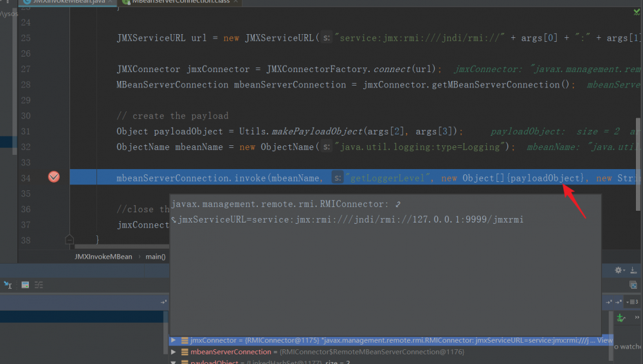Click the View link on jmxConnector row
Viewport: 643px width, 364px height.
[604, 340]
